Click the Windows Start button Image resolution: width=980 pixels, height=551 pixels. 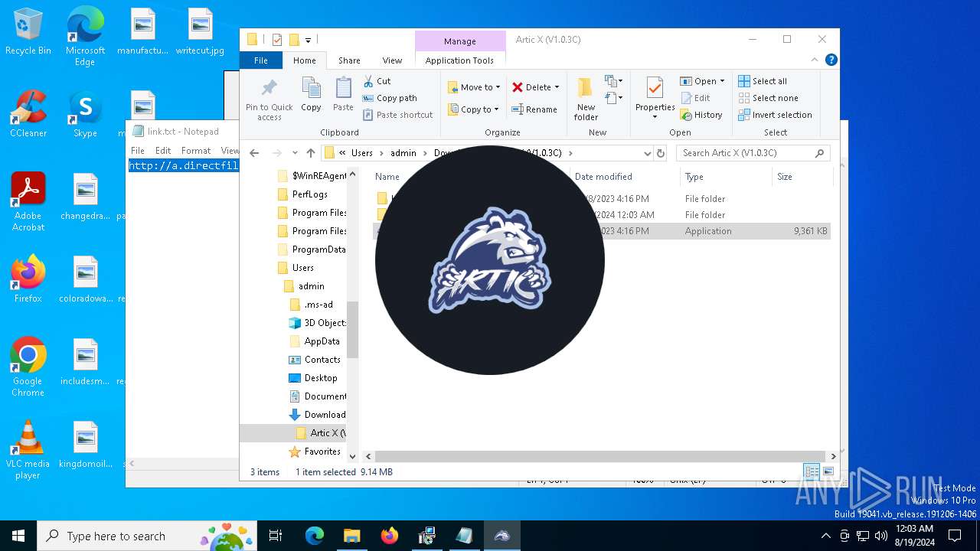coord(18,536)
